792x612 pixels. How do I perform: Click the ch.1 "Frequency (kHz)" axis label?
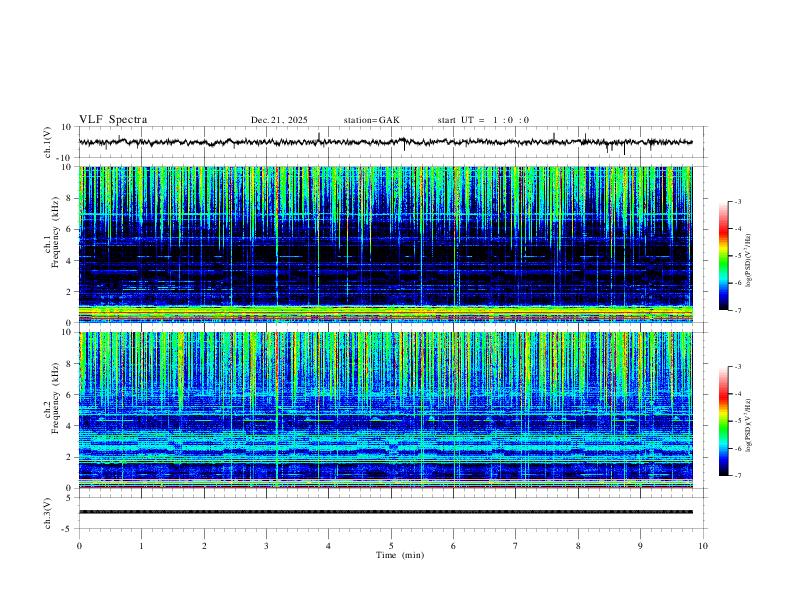tap(56, 231)
